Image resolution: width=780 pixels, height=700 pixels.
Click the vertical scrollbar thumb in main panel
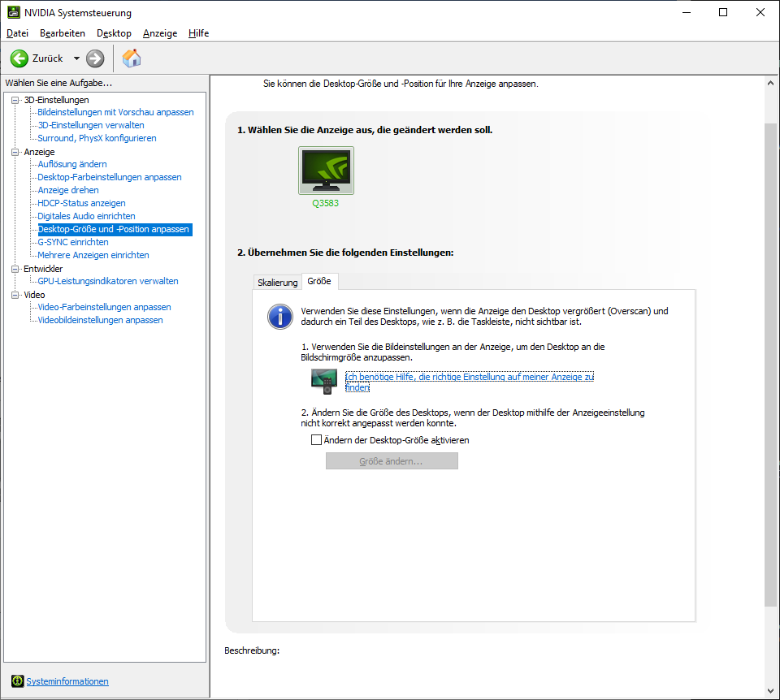(770, 365)
